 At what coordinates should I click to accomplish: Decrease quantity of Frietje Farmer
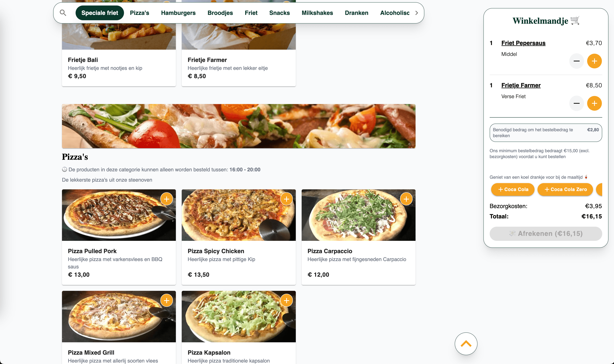577,103
